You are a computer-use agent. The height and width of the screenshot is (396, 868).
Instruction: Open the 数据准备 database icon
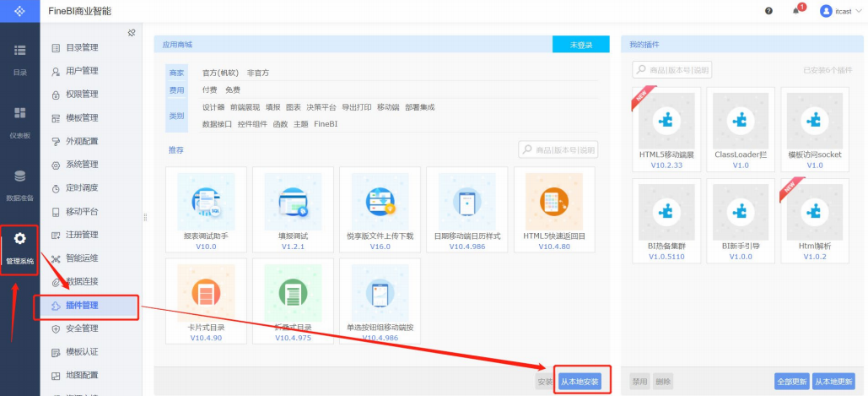[x=20, y=176]
